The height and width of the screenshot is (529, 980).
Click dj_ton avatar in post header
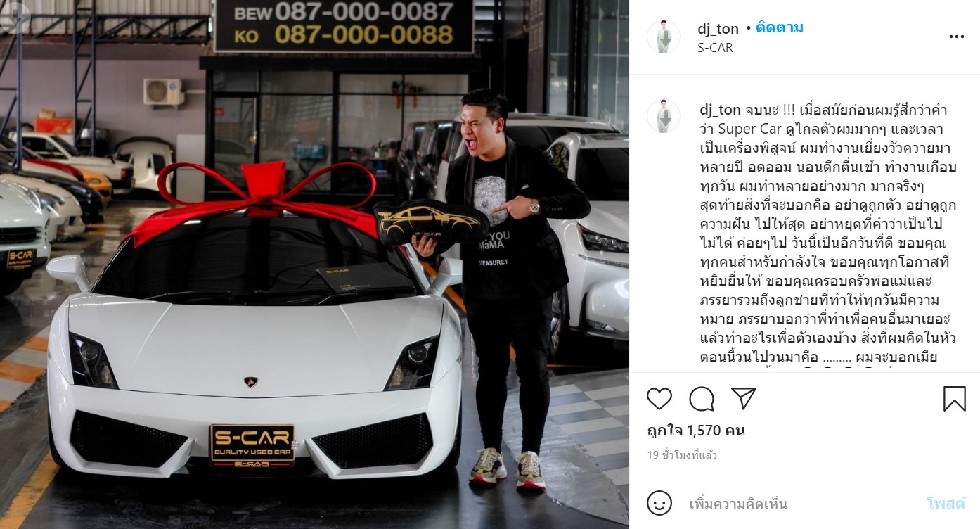(664, 37)
